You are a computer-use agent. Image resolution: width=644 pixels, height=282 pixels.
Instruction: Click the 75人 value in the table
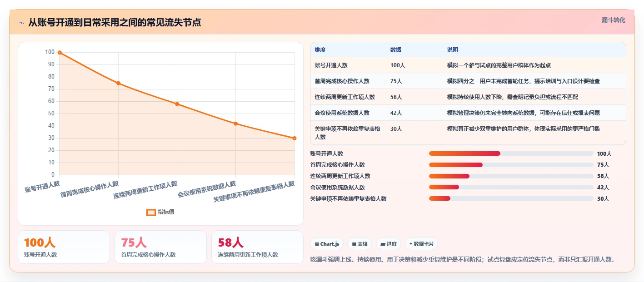coord(396,81)
